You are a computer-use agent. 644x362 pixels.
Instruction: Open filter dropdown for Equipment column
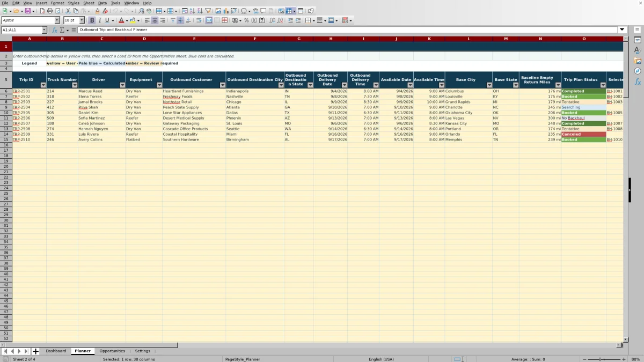pos(159,85)
